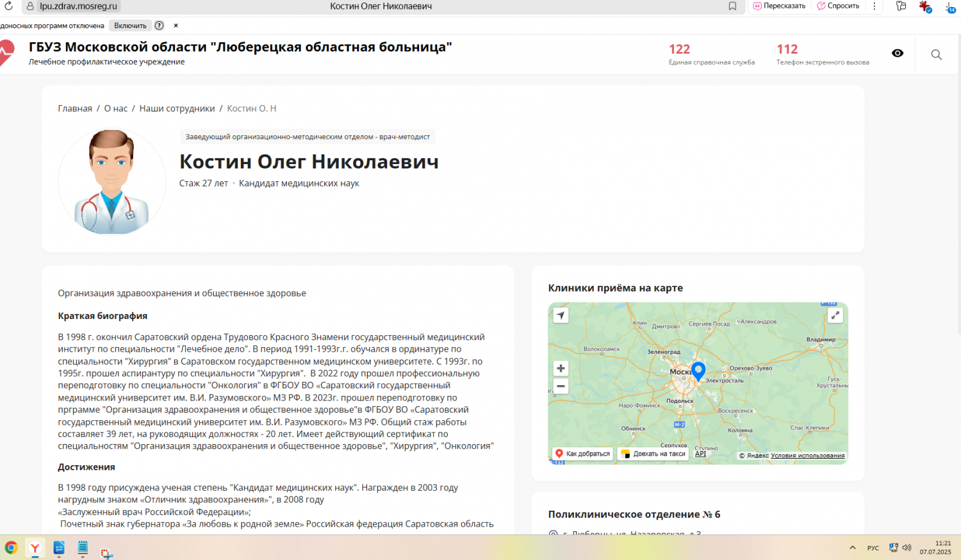Click the Заведующий организационно-методическим отделом badge
Viewport: 961px width, 560px height.
(308, 136)
